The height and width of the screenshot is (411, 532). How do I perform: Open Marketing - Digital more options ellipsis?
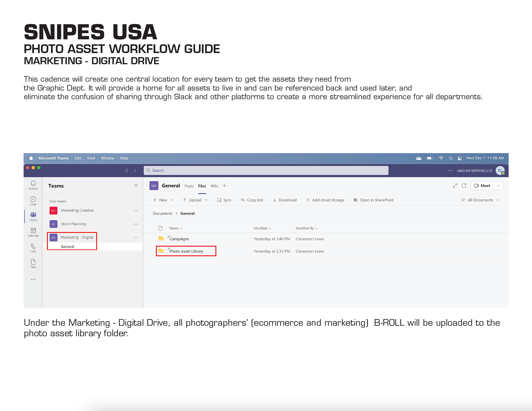tap(136, 237)
